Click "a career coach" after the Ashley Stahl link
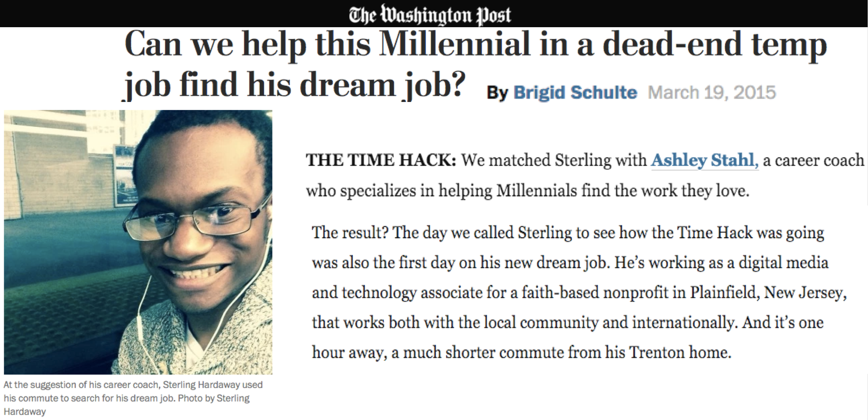868x420 pixels. point(813,161)
